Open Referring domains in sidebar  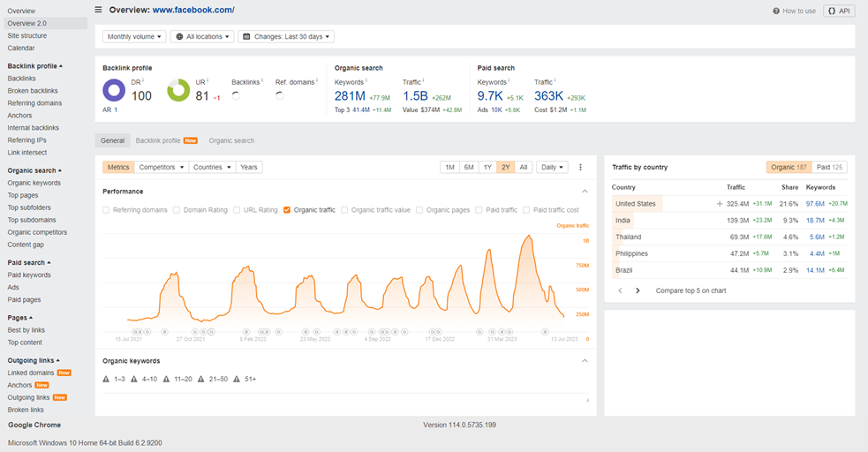(x=34, y=103)
